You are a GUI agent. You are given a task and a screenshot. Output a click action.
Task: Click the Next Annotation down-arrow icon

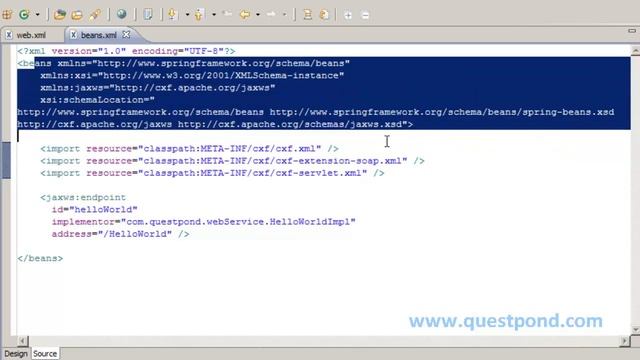pos(172,15)
